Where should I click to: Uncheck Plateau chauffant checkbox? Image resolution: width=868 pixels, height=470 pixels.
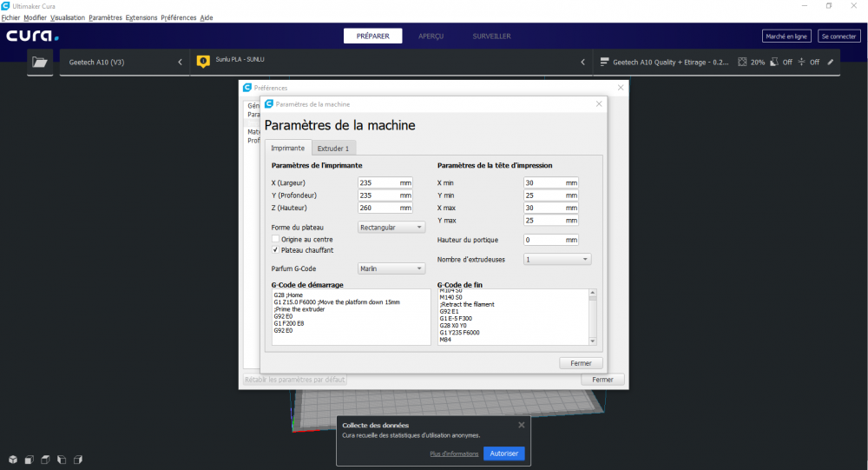[275, 250]
